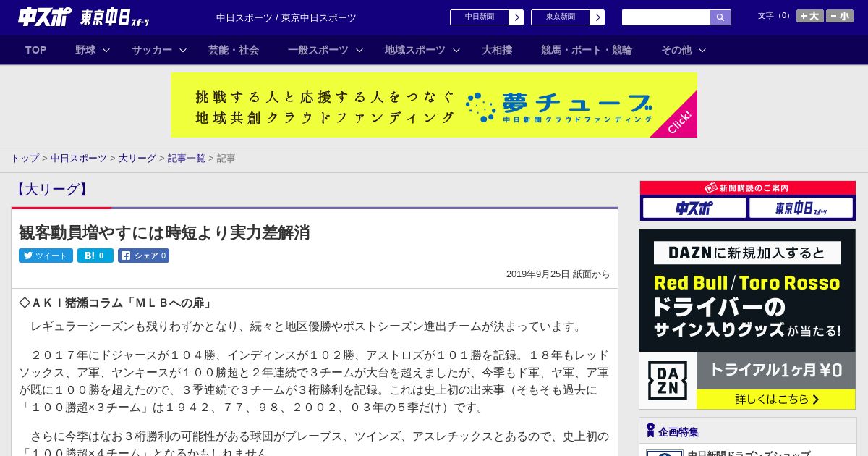The width and height of the screenshot is (868, 456).
Task: Open the 競馬・ボート・競輪 menu item
Action: pos(587,50)
